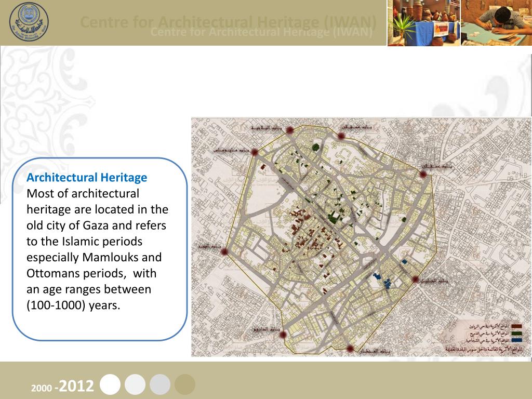Click the white timeline circle beside 2012

110,384
